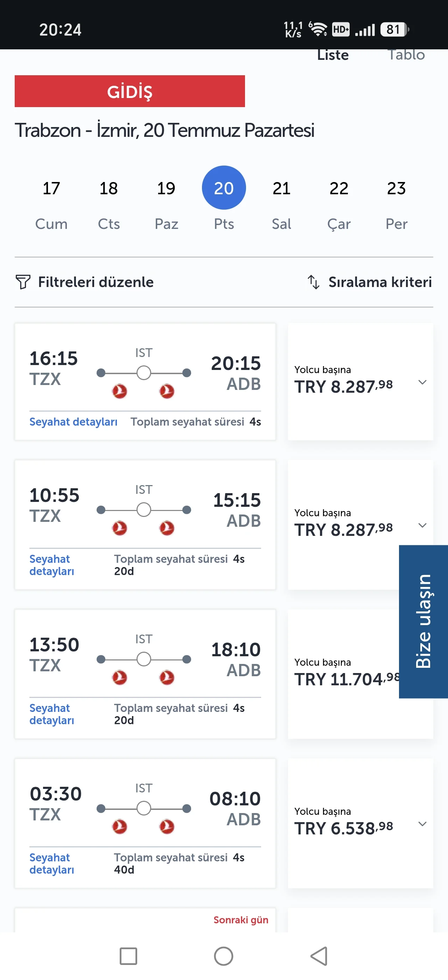Image resolution: width=448 pixels, height=980 pixels.
Task: Switch to the Tablo view tab
Action: pos(406,55)
